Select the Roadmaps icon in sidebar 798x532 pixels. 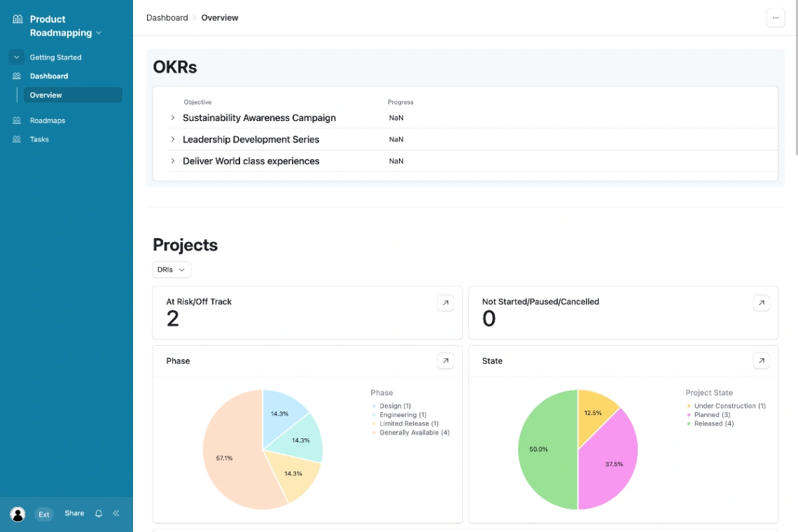[16, 120]
